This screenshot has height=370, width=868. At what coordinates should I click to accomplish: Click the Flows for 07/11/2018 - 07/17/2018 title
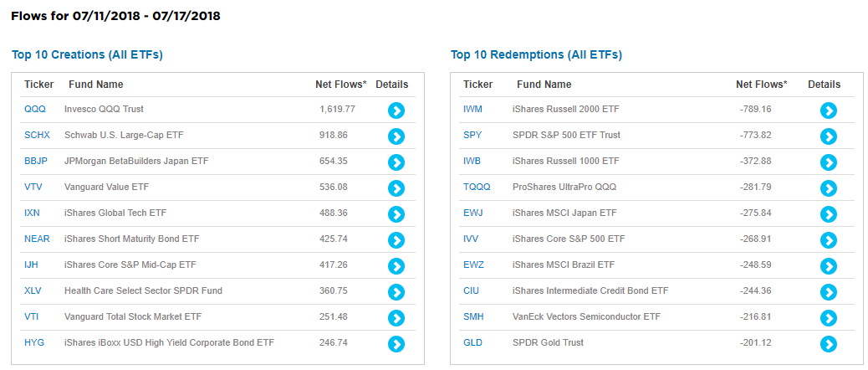point(115,16)
